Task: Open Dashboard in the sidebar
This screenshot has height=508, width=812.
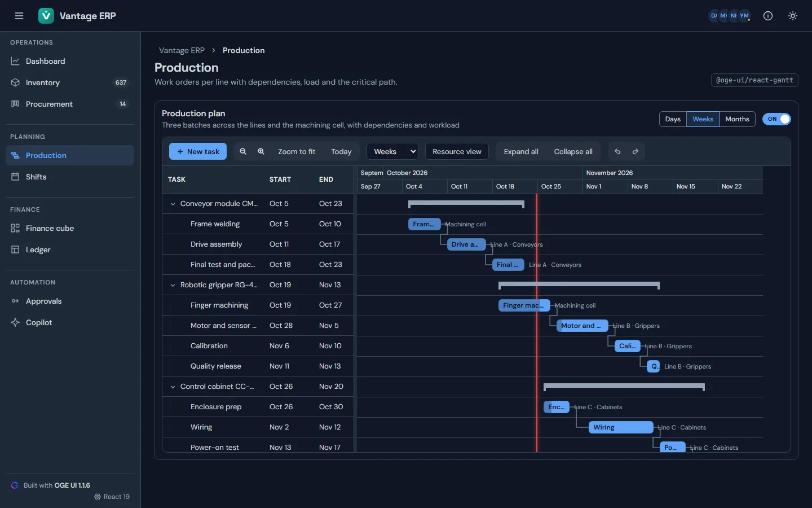Action: point(70,61)
